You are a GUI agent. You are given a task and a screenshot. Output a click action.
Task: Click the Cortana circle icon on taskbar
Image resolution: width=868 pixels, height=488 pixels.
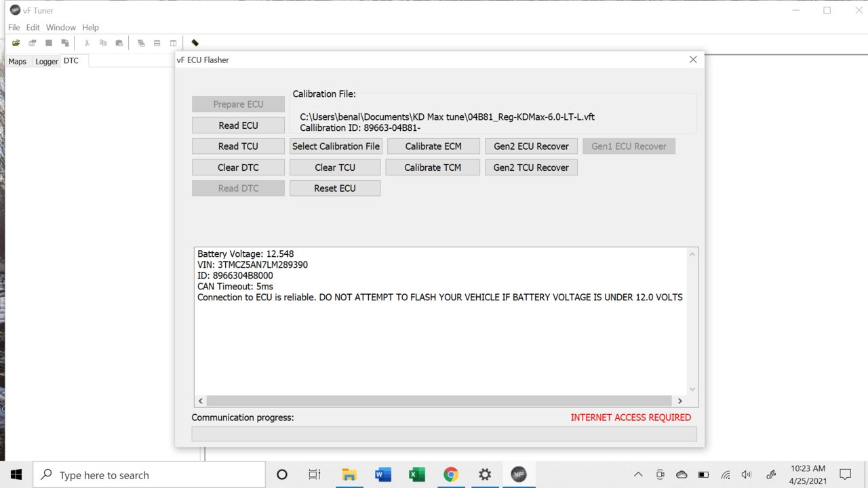[282, 474]
